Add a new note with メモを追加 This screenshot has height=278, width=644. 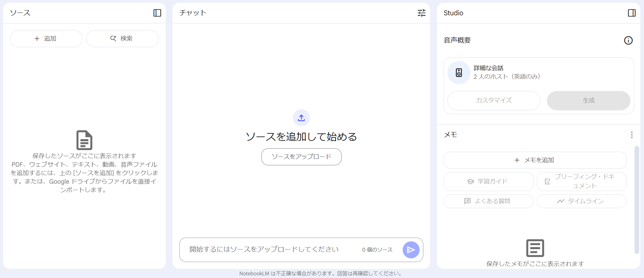[535, 160]
